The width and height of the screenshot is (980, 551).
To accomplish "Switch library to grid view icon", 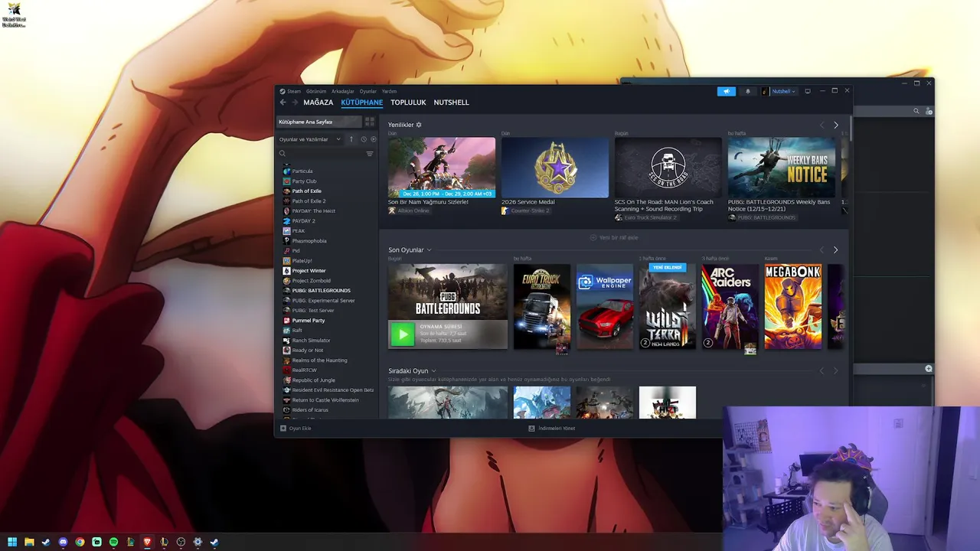I will [370, 122].
